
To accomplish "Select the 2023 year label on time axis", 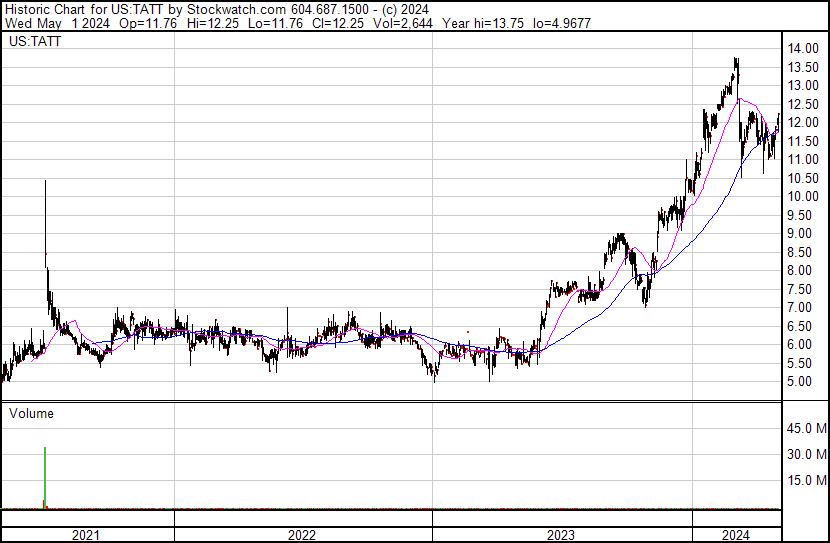I will 561,535.
